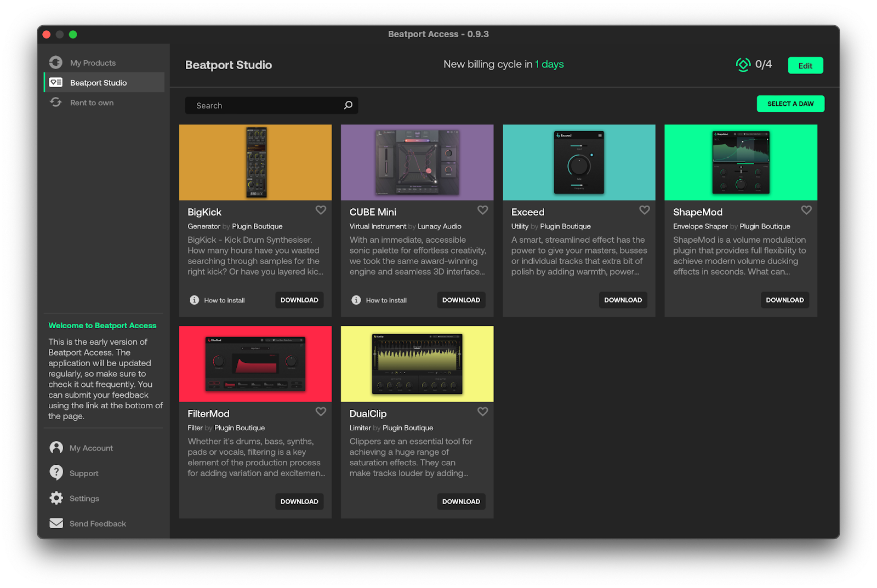Viewport: 877px width, 588px height.
Task: Open the SELECT A DAW picker
Action: click(x=790, y=104)
